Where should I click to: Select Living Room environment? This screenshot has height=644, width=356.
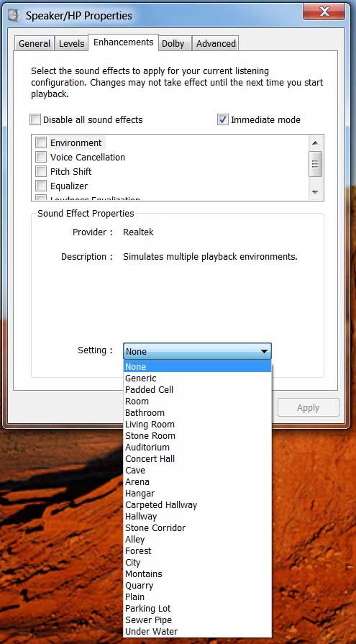click(x=198, y=425)
